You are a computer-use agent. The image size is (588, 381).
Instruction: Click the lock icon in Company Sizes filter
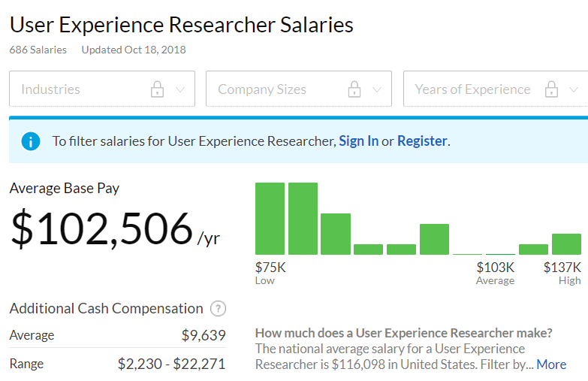click(354, 89)
